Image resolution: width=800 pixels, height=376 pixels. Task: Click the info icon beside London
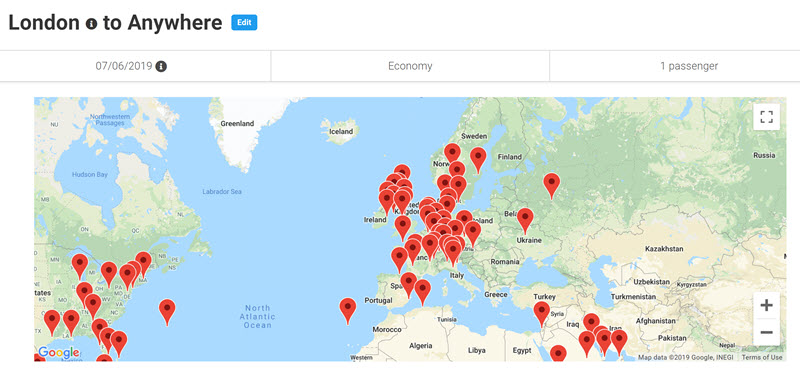point(91,23)
